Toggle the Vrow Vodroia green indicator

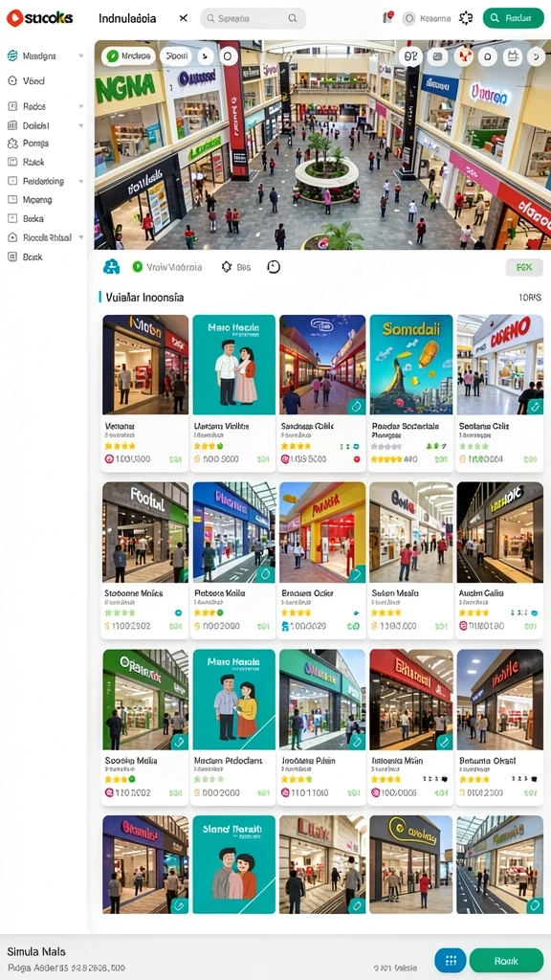pos(138,267)
